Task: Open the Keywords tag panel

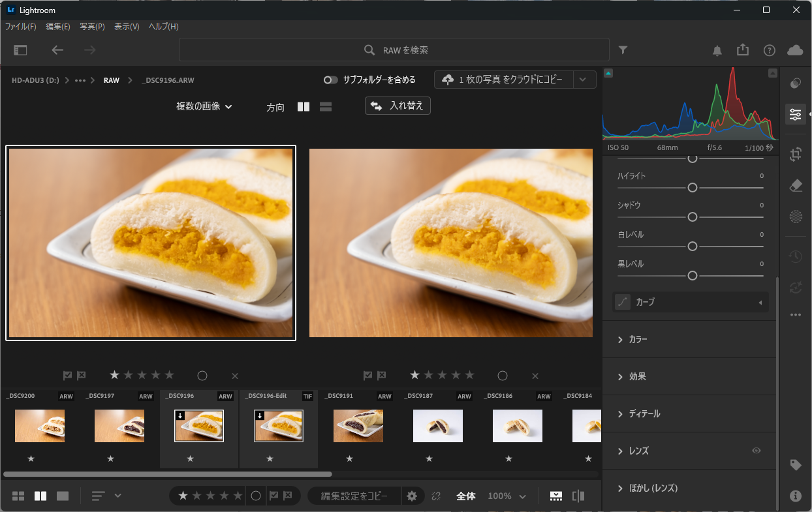Action: pos(795,465)
